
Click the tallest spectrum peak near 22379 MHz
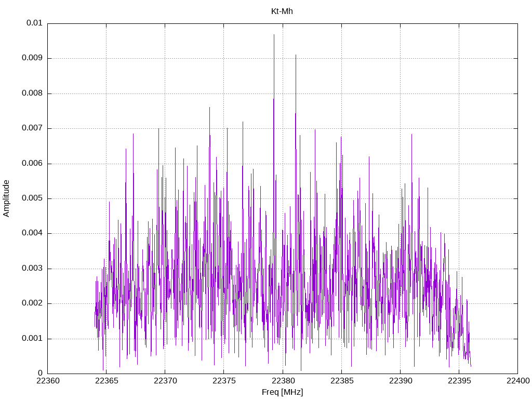click(274, 35)
